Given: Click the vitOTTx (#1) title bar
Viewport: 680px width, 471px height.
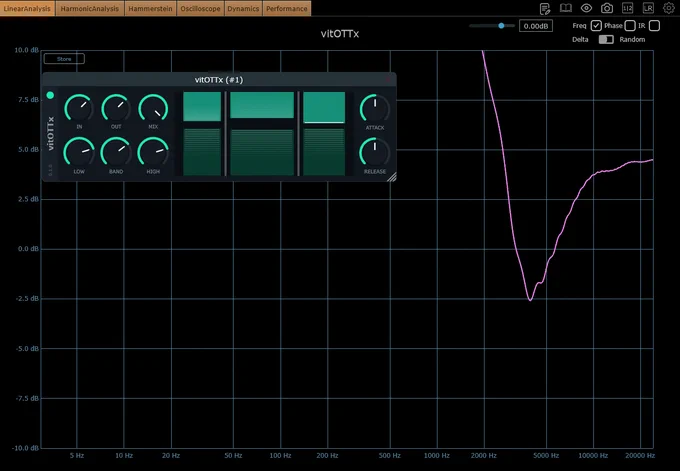Looking at the screenshot, I should tap(219, 80).
